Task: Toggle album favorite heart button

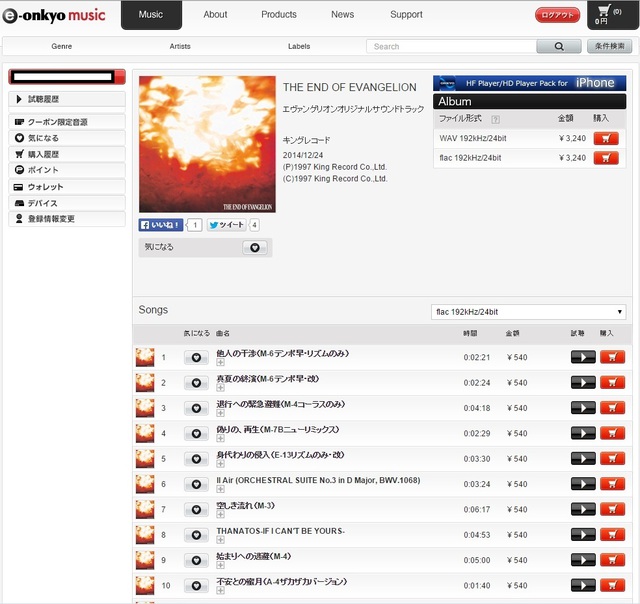Action: (x=254, y=247)
